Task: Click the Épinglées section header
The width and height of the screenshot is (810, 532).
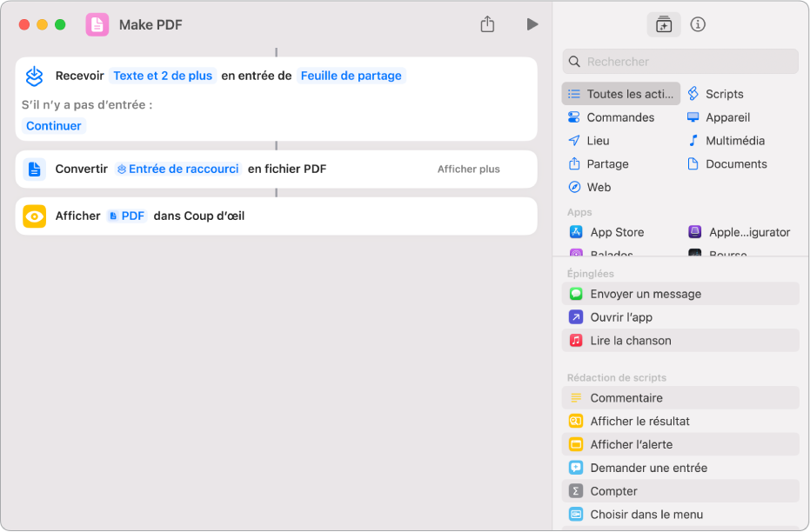Action: click(591, 274)
